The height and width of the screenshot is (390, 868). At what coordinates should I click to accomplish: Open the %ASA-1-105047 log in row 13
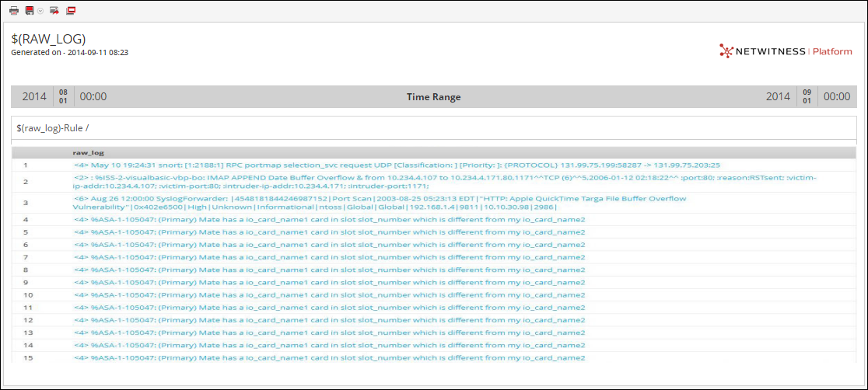coord(329,333)
